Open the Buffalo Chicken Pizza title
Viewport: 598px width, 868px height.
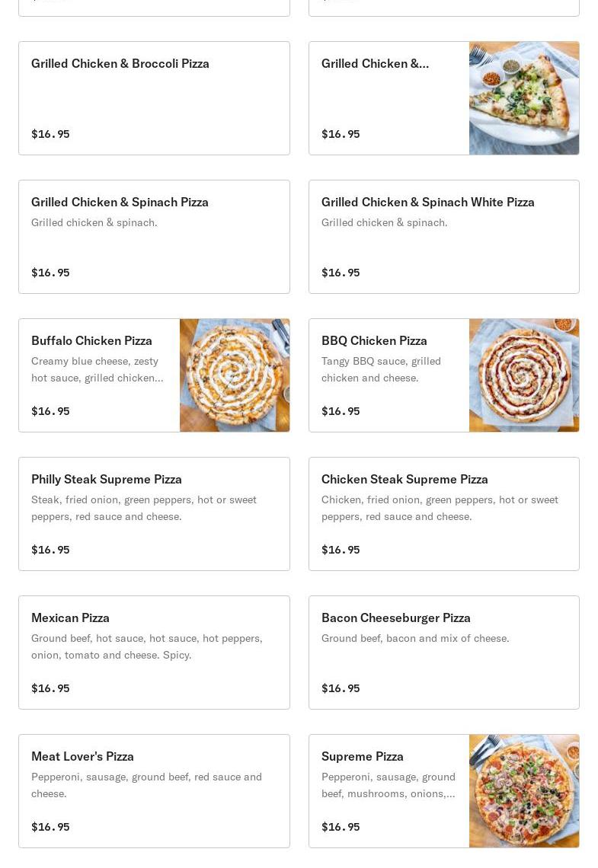pos(91,340)
